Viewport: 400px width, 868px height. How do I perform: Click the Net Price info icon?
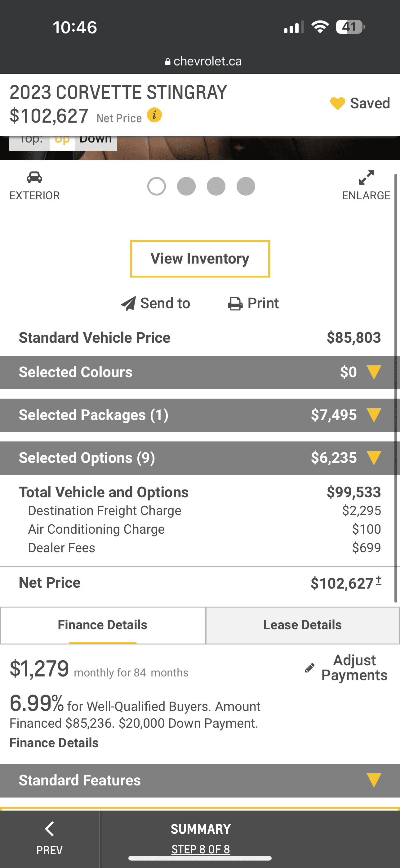coord(154,115)
